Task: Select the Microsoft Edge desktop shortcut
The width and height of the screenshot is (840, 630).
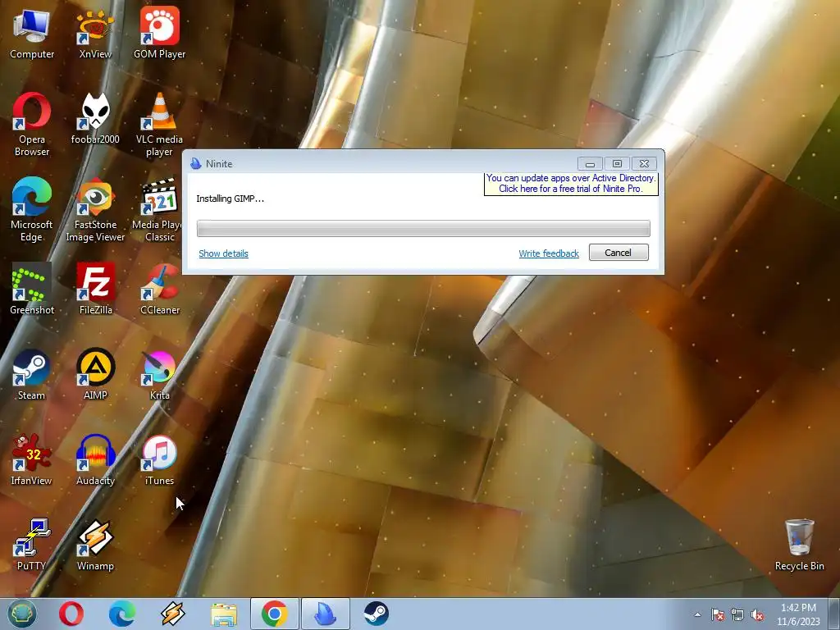Action: (32, 210)
